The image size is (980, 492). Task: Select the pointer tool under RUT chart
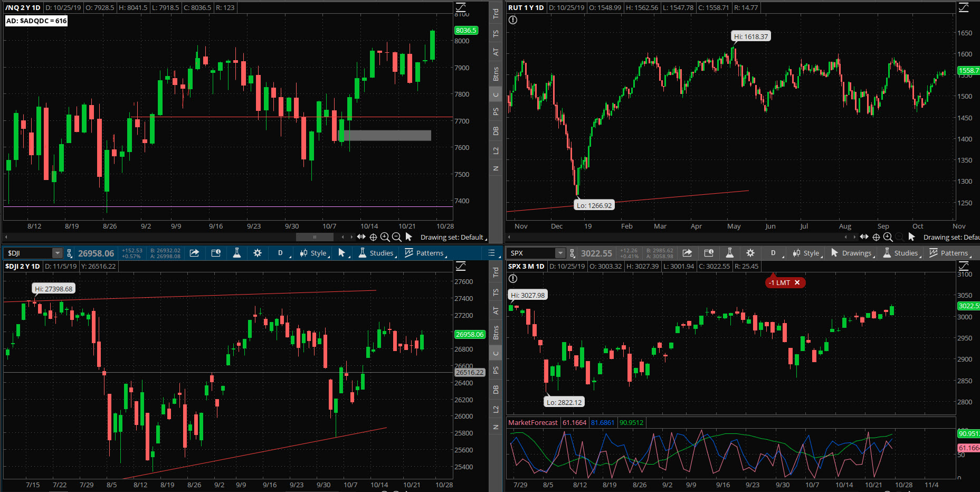pyautogui.click(x=911, y=237)
